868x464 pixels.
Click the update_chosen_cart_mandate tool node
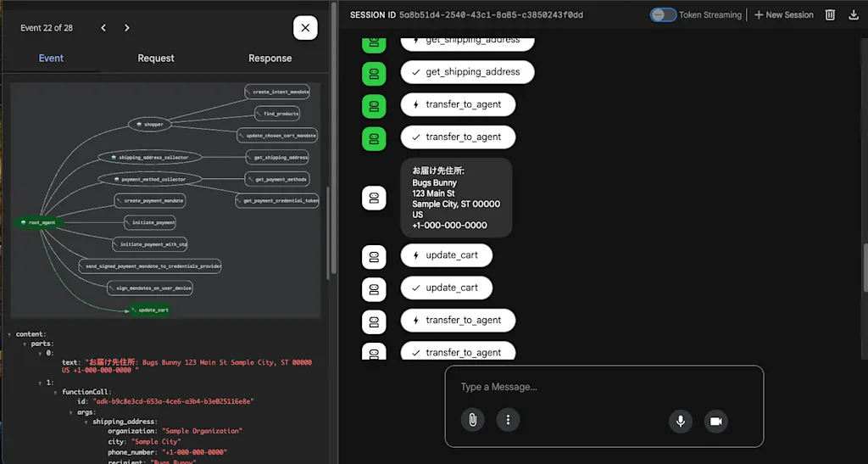pyautogui.click(x=277, y=135)
